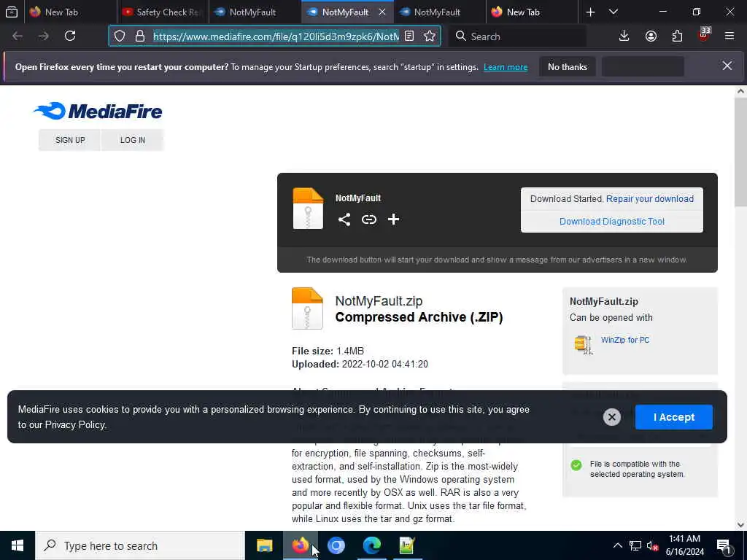Image resolution: width=747 pixels, height=560 pixels.
Task: Open the Downloads panel icon
Action: point(624,36)
